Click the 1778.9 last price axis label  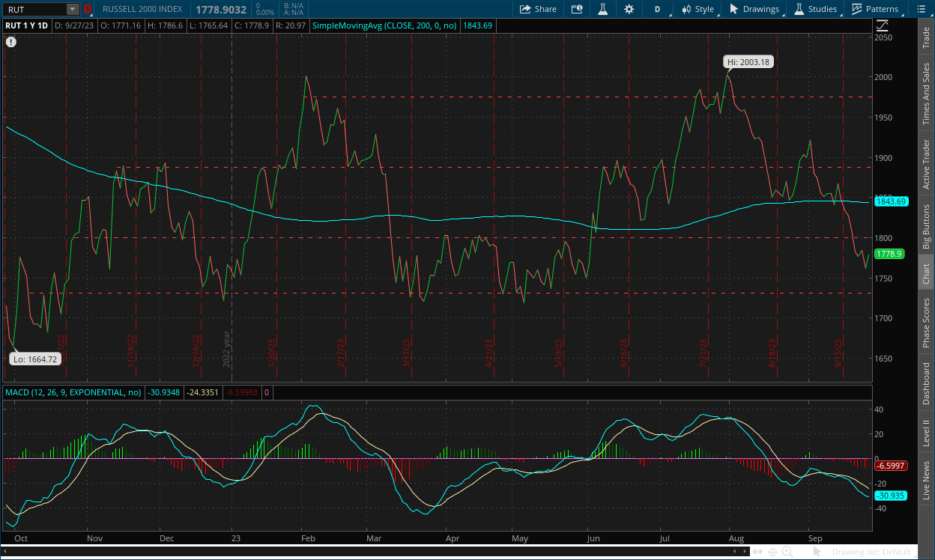click(889, 254)
